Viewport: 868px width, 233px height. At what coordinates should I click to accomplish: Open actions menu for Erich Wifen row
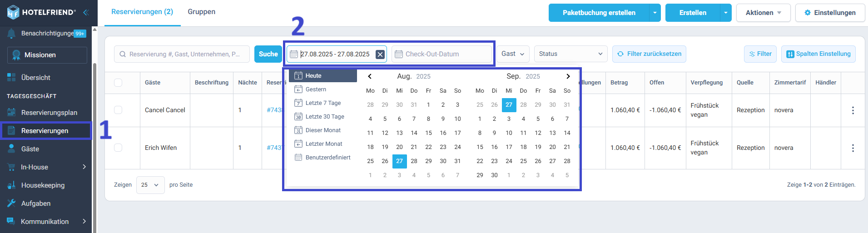(x=853, y=148)
